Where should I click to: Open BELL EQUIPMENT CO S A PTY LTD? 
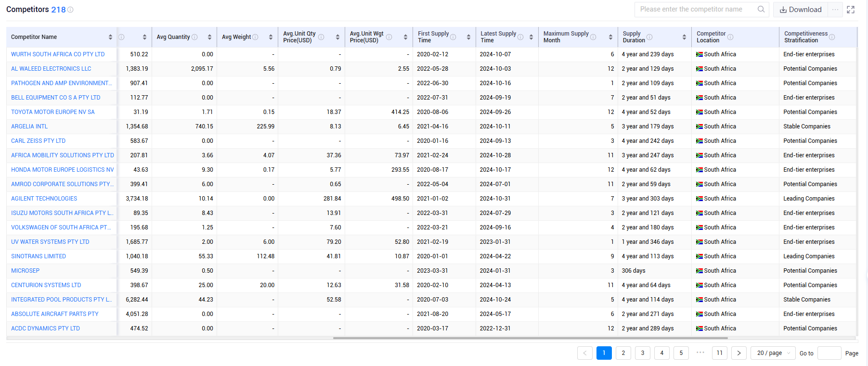(x=56, y=98)
